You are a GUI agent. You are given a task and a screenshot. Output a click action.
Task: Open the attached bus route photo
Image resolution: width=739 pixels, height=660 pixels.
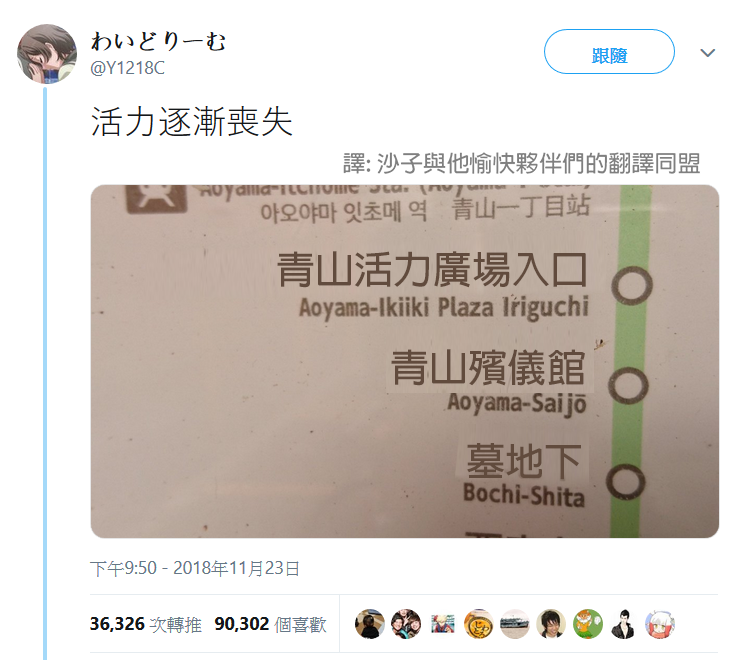[404, 361]
